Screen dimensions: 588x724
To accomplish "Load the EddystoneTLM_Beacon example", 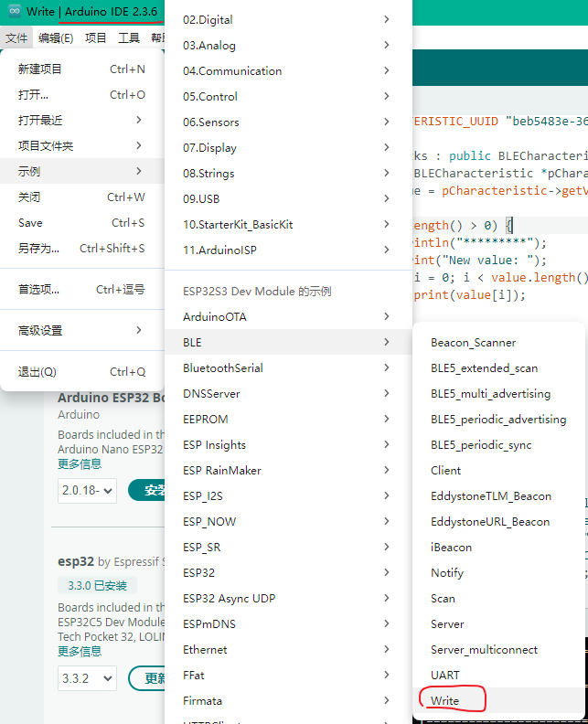I will point(498,495).
